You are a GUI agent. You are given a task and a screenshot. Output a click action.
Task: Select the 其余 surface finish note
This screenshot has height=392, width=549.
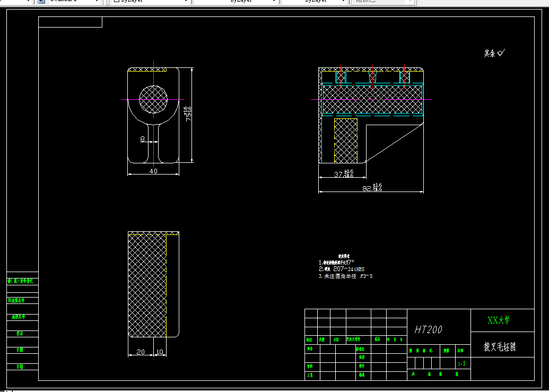click(494, 53)
